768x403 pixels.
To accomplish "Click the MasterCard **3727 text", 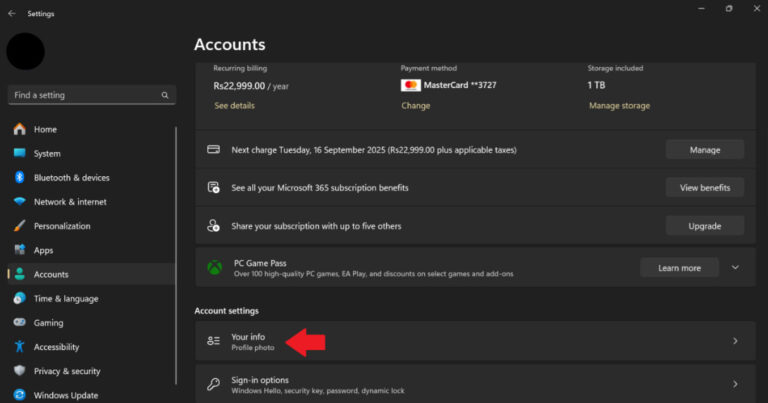I will (x=460, y=85).
